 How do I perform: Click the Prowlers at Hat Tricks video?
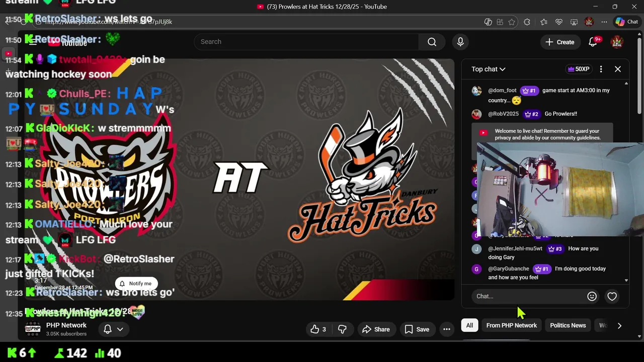click(239, 179)
